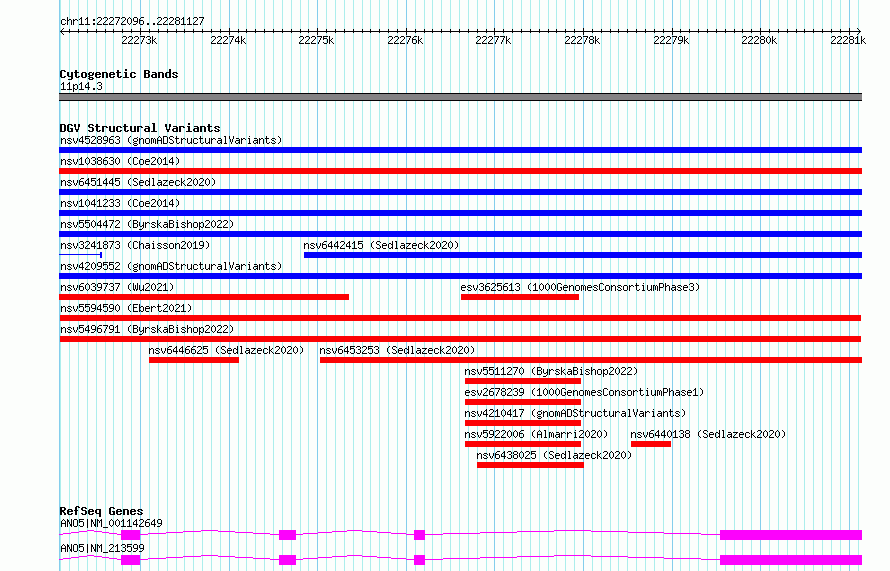Click blue bar under nsv5504472
Screen dimensions: 890x571
[x=460, y=234]
